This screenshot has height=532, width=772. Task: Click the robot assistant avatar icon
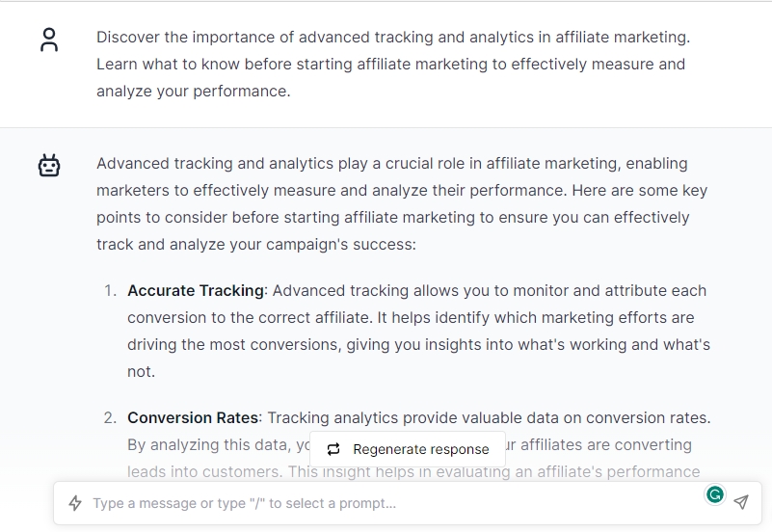[49, 166]
